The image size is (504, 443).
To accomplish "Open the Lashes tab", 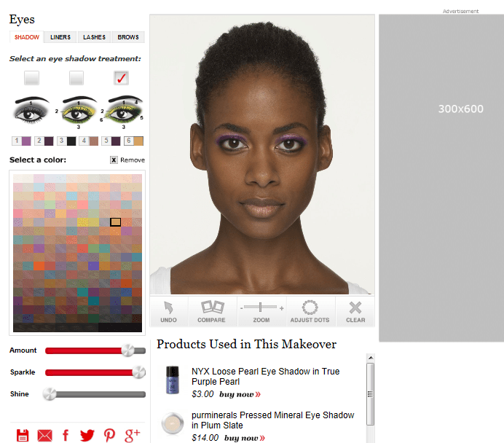I will point(94,37).
